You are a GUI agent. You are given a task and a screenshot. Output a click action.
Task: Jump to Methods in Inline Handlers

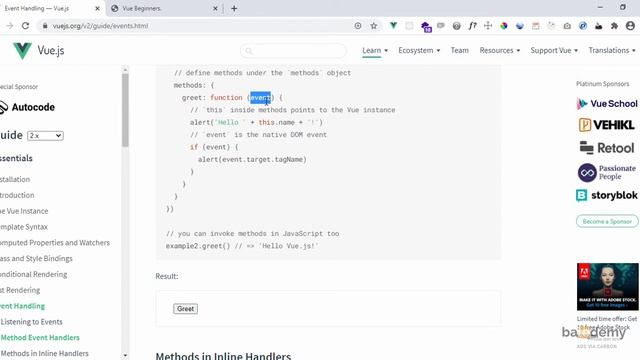coord(44,353)
